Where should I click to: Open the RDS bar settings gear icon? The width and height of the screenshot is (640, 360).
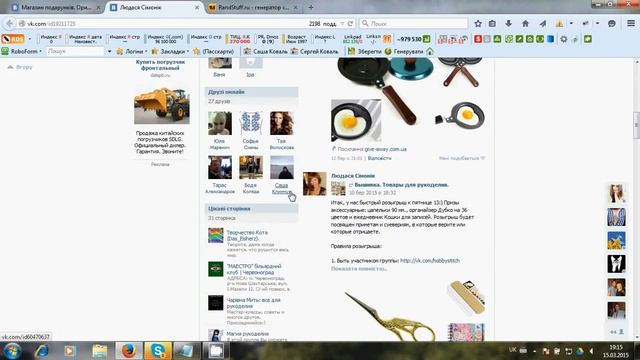(564, 39)
